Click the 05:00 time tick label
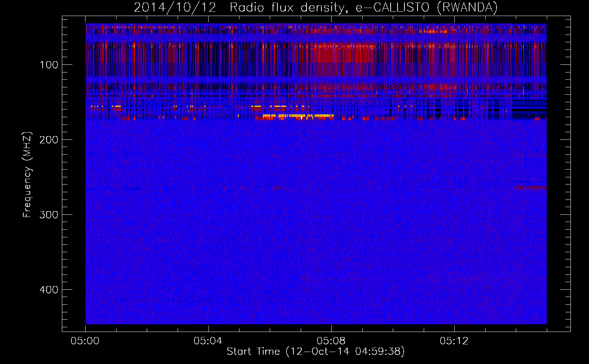589x364 pixels. pos(85,341)
